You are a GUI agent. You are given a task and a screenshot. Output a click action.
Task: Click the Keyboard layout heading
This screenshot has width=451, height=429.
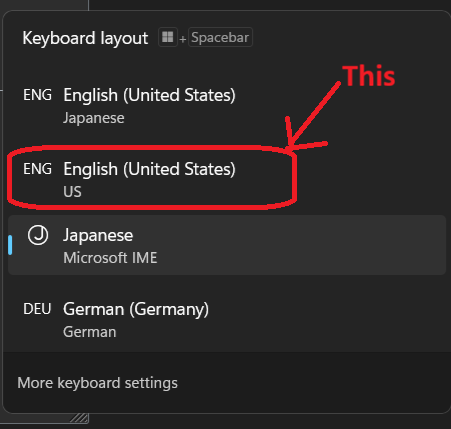85,38
